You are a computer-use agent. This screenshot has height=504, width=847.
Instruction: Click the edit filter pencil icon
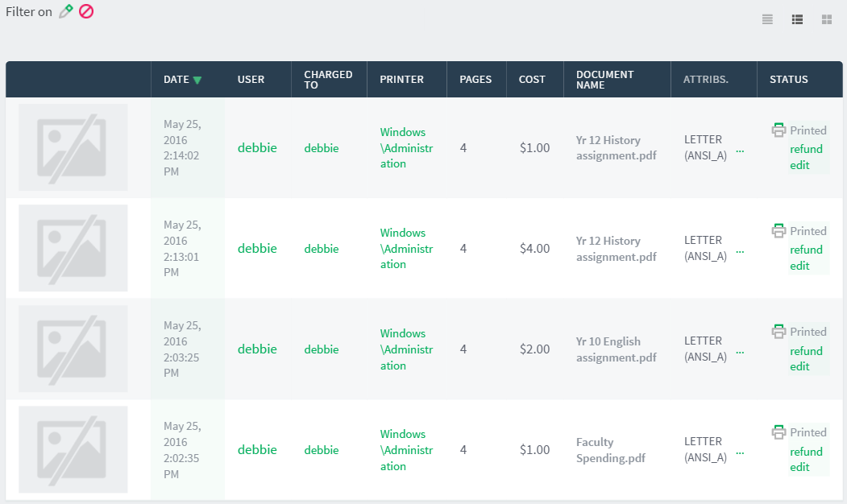click(66, 12)
